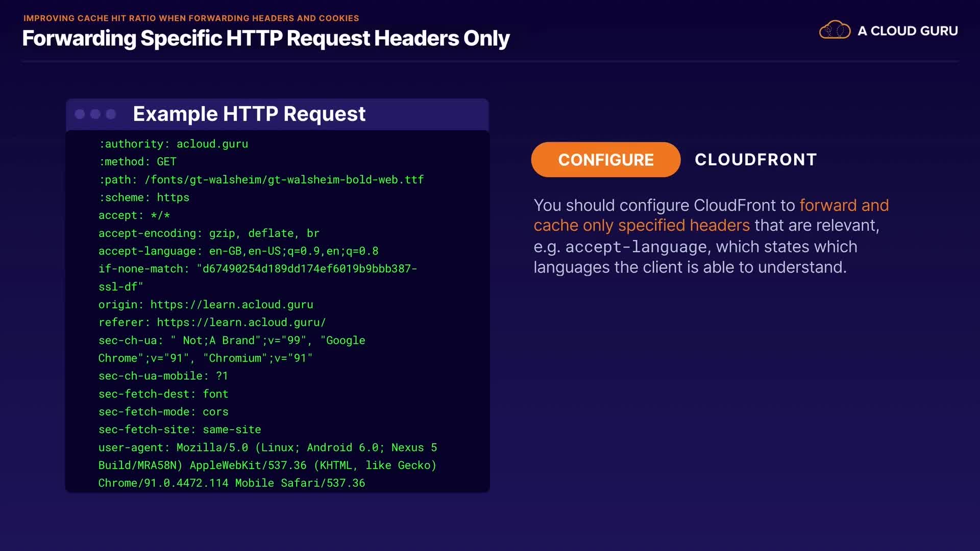This screenshot has height=551, width=980.
Task: Click the CLOUDFRONT label
Action: click(755, 160)
